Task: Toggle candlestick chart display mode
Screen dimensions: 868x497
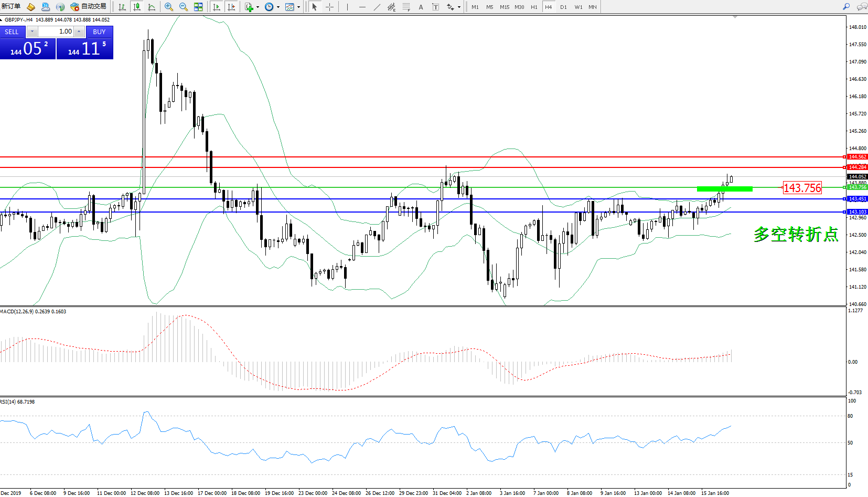Action: 137,7
